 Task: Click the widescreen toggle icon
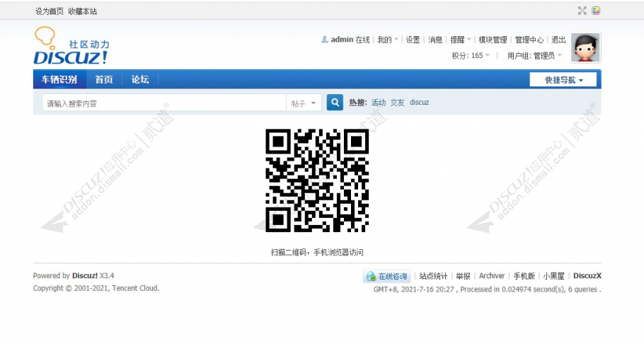point(582,11)
